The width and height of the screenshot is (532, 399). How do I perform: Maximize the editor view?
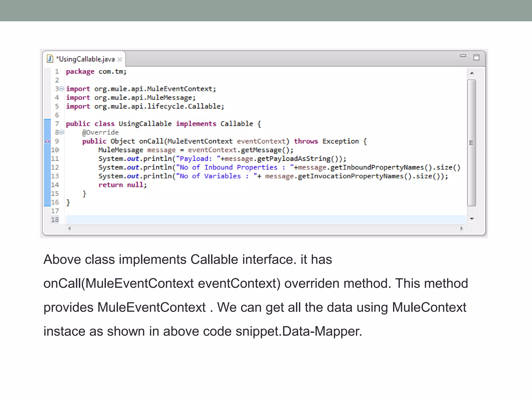tap(476, 57)
